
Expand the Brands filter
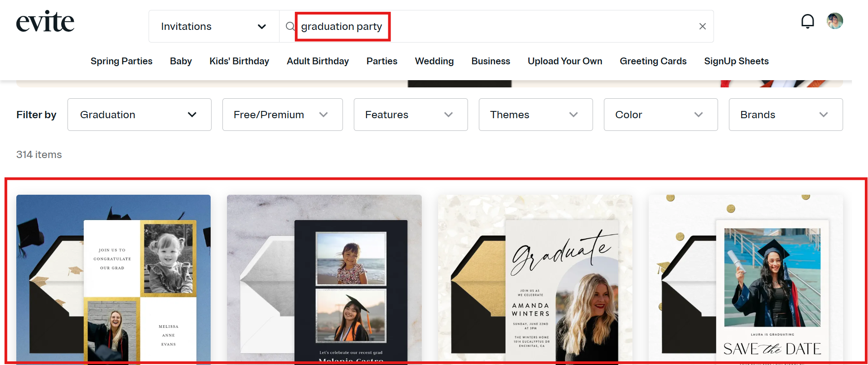coord(786,115)
